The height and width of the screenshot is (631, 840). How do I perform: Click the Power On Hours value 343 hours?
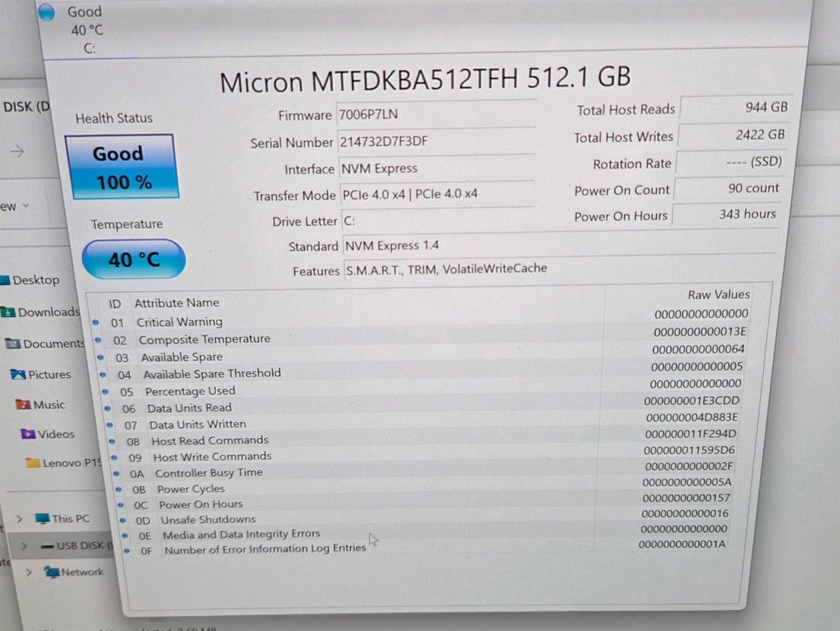click(x=727, y=214)
